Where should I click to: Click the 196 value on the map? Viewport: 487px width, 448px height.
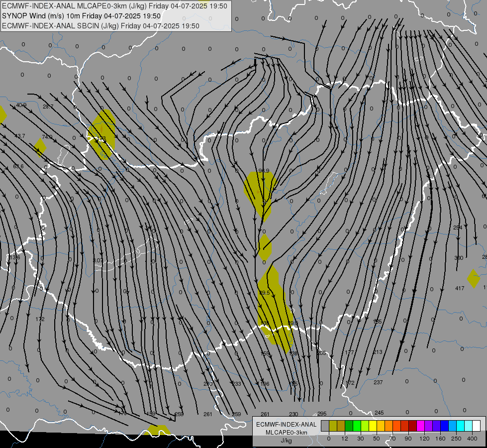click(265, 384)
